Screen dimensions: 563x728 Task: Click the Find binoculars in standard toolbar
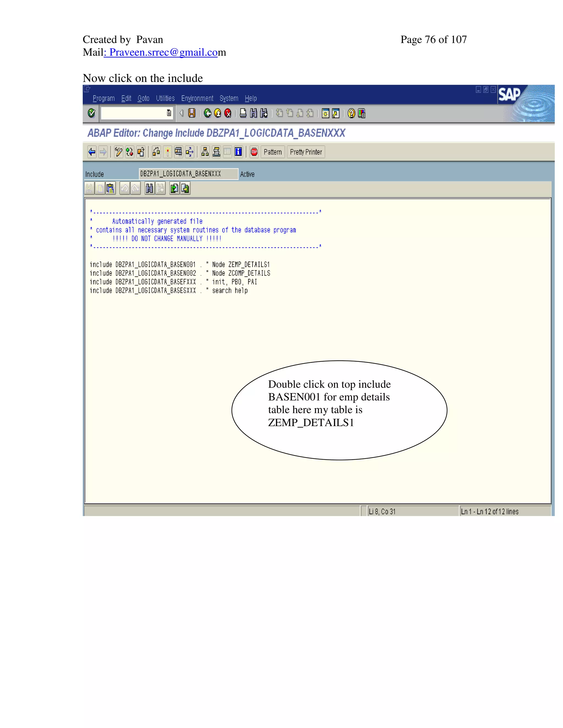pyautogui.click(x=253, y=113)
